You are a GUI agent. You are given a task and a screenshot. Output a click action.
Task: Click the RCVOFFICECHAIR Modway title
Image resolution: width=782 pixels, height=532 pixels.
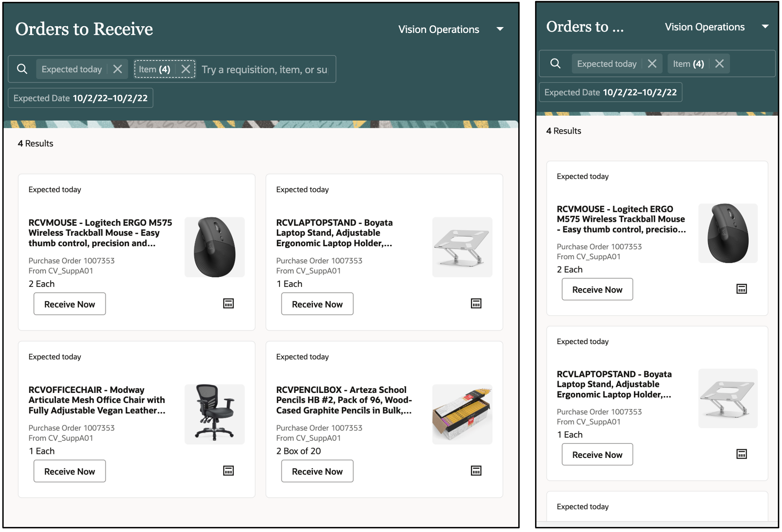coord(97,400)
